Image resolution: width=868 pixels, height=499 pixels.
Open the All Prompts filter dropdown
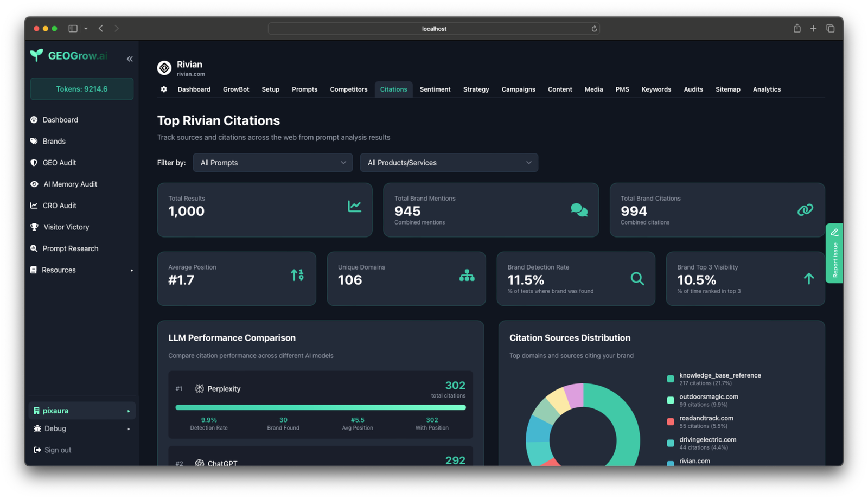[272, 163]
